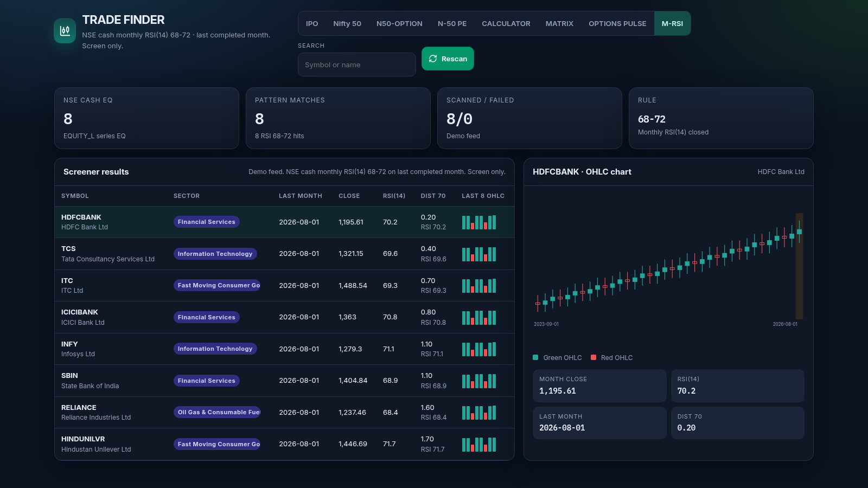Select the M-RSI tab
The width and height of the screenshot is (868, 488).
coord(672,23)
